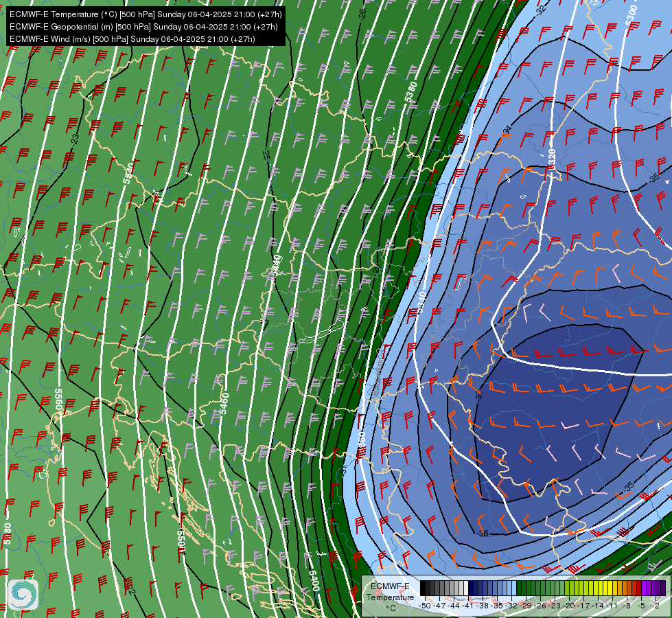672x618 pixels.
Task: Click the 5340 geopotential contour label
Action: 421,302
